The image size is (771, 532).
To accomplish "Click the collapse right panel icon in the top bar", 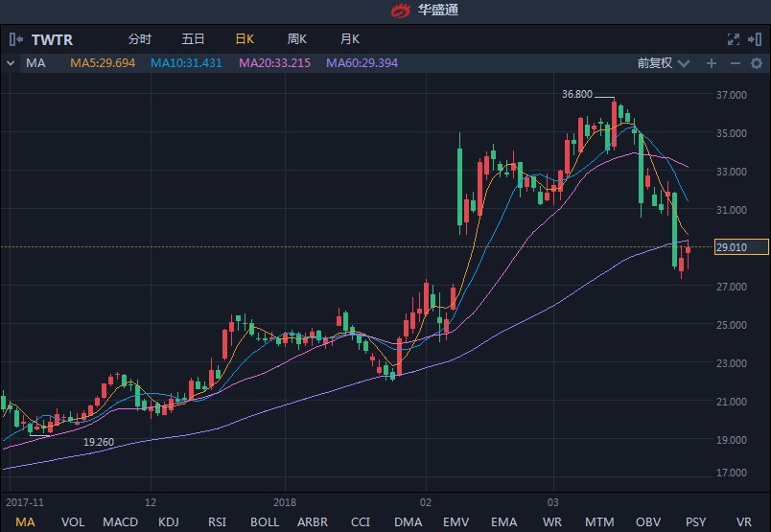I will click(756, 39).
